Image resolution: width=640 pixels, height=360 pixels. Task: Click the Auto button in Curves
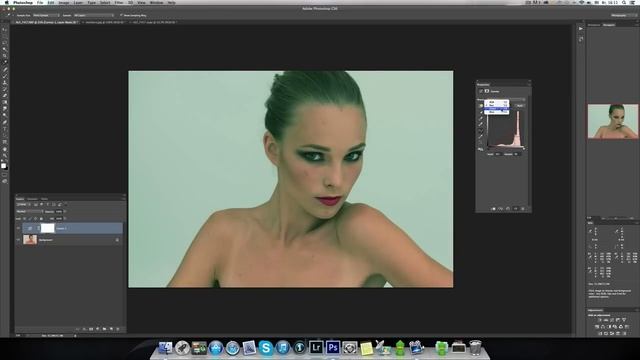coord(520,106)
